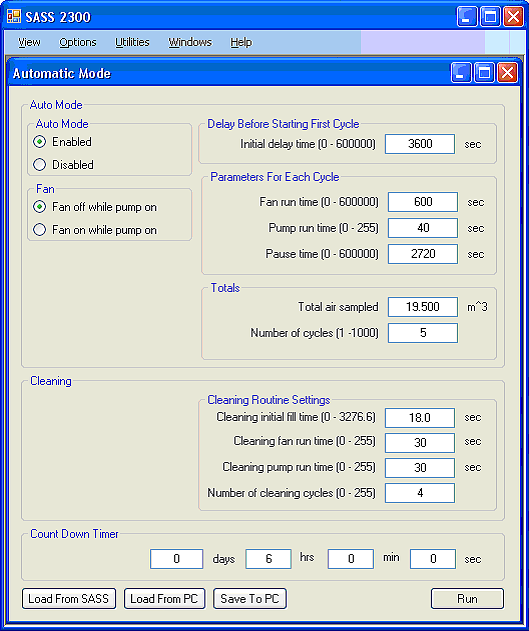Close the Automatic Mode child window
Viewport: 529px width, 631px height.
point(508,73)
